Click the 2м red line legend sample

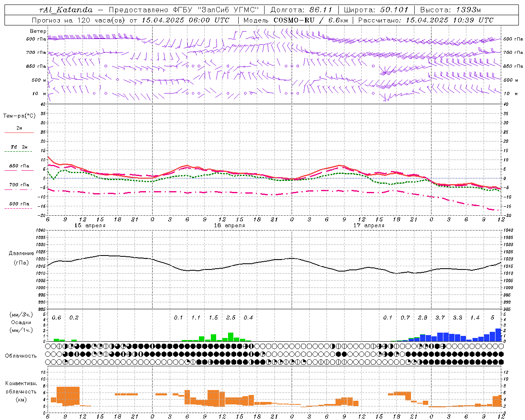point(19,132)
